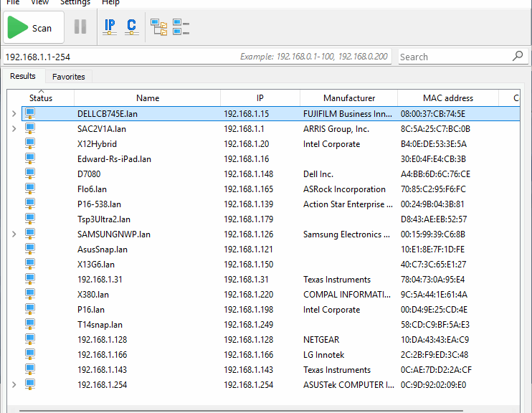Screen dimensions: 532x413
Task: Select IP address 192.168.1.139
Action: pos(248,204)
